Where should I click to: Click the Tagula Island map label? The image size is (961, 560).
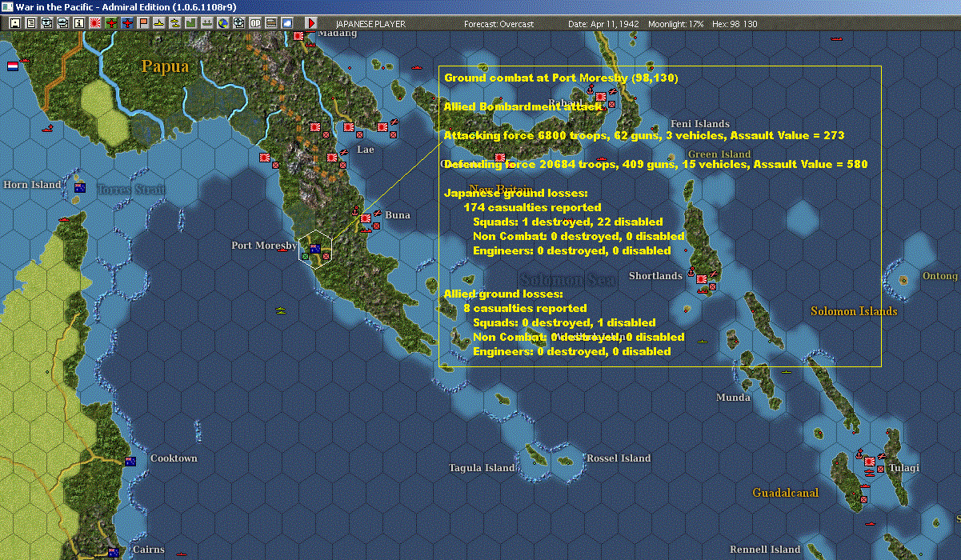(482, 468)
